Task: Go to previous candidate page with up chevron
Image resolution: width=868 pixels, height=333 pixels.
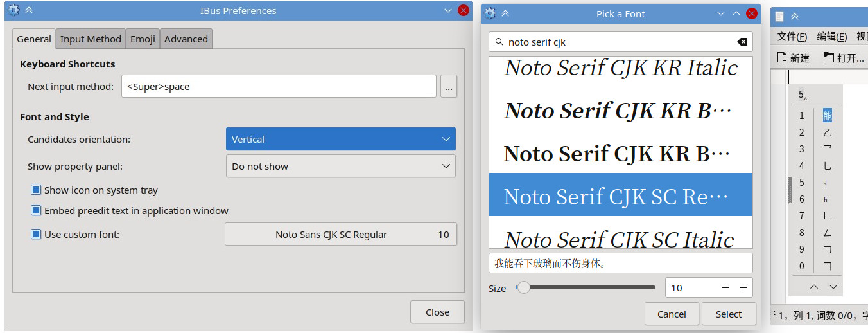Action: click(x=814, y=287)
